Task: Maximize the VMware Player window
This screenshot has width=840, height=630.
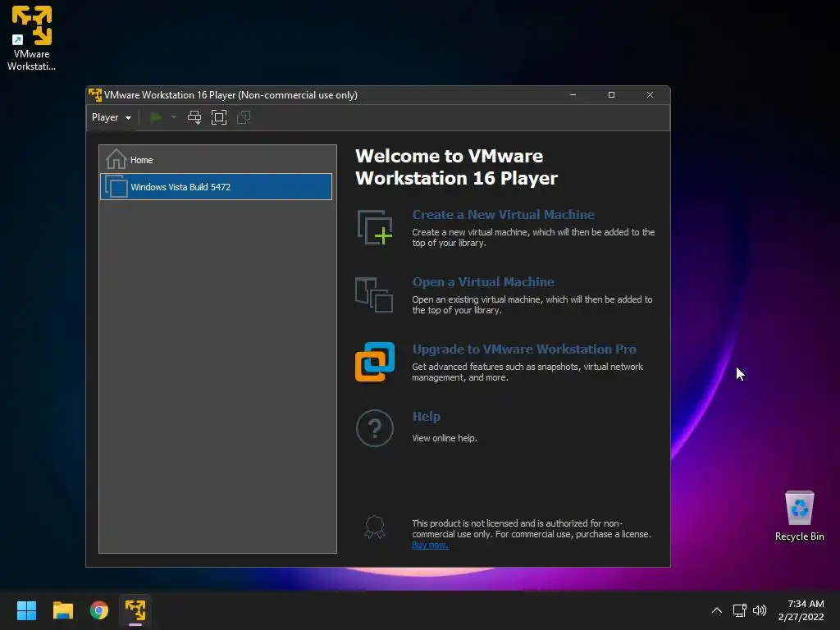Action: click(611, 95)
